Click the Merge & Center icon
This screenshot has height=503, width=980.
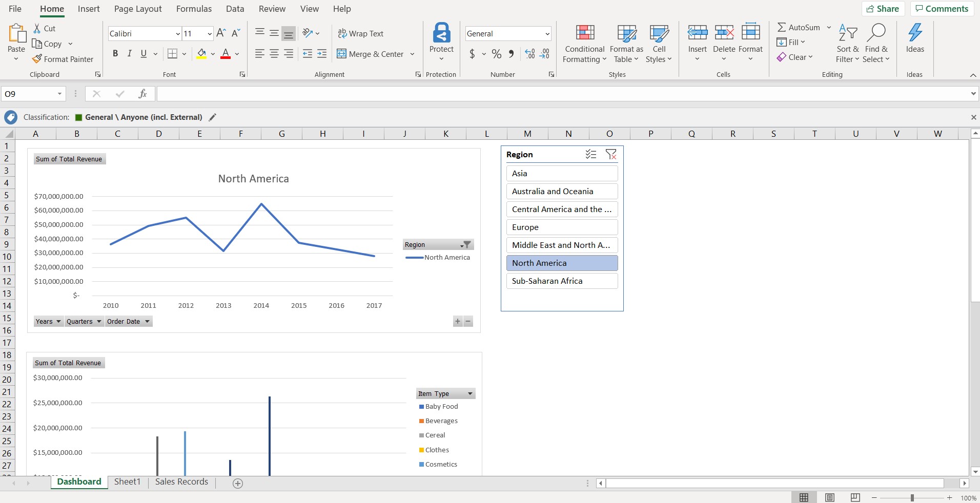[341, 54]
